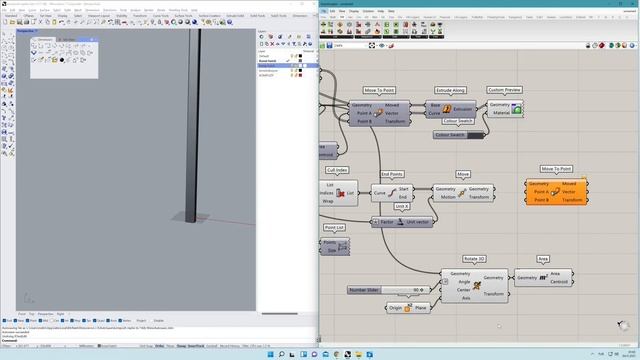Open File Explorer from the taskbar
The width and height of the screenshot is (640, 360).
pyautogui.click(x=358, y=354)
